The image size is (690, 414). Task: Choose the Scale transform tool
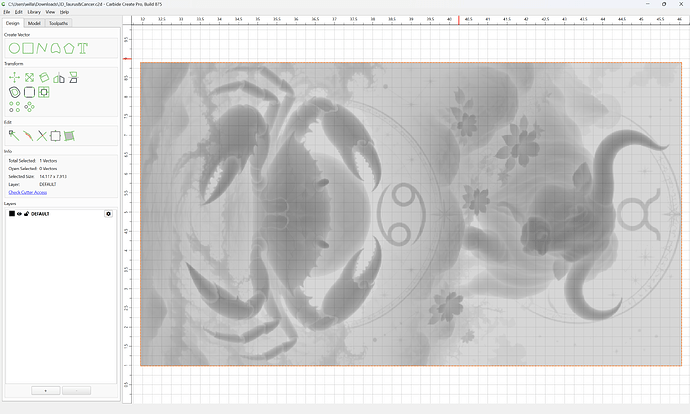(29, 78)
